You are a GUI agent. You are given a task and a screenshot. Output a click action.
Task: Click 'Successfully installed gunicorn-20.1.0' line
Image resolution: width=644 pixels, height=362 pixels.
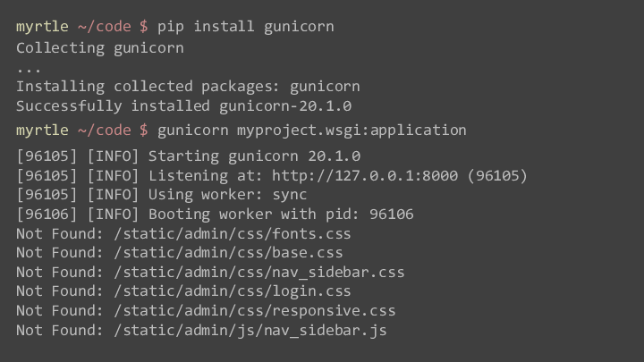pos(183,106)
